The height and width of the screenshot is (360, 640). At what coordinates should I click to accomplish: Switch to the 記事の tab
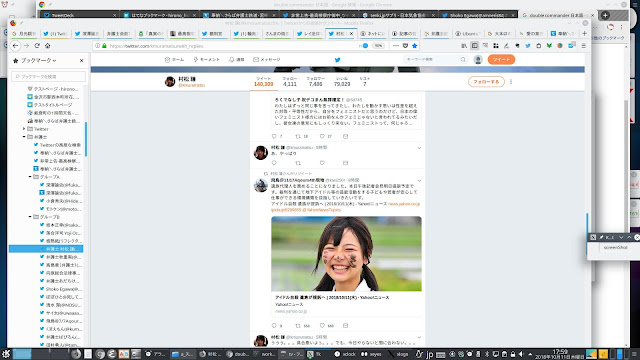click(x=404, y=33)
